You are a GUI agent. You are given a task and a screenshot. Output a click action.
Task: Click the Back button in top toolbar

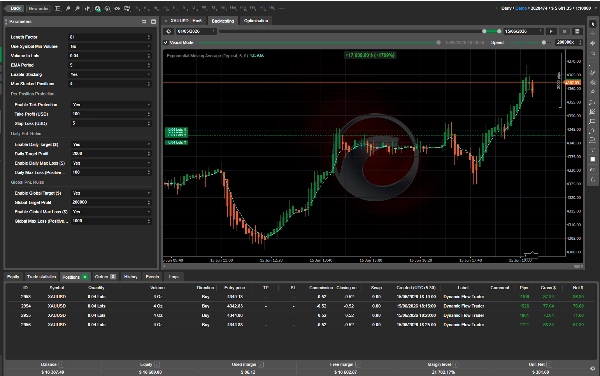(15, 8)
